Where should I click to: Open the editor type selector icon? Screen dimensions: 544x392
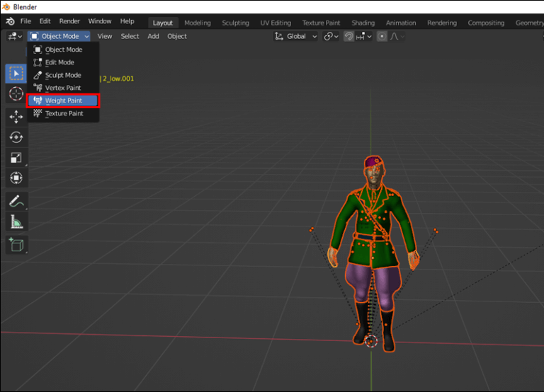[x=15, y=36]
